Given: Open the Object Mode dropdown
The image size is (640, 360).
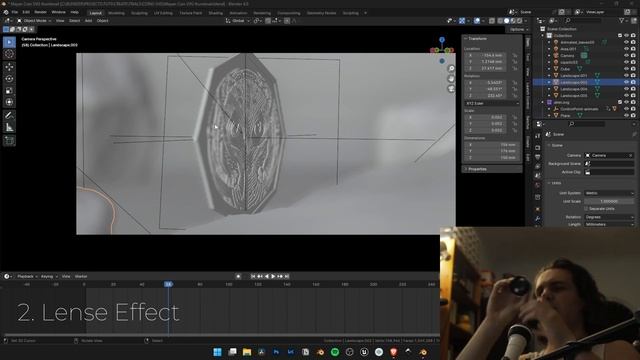Looking at the screenshot, I should 34,20.
